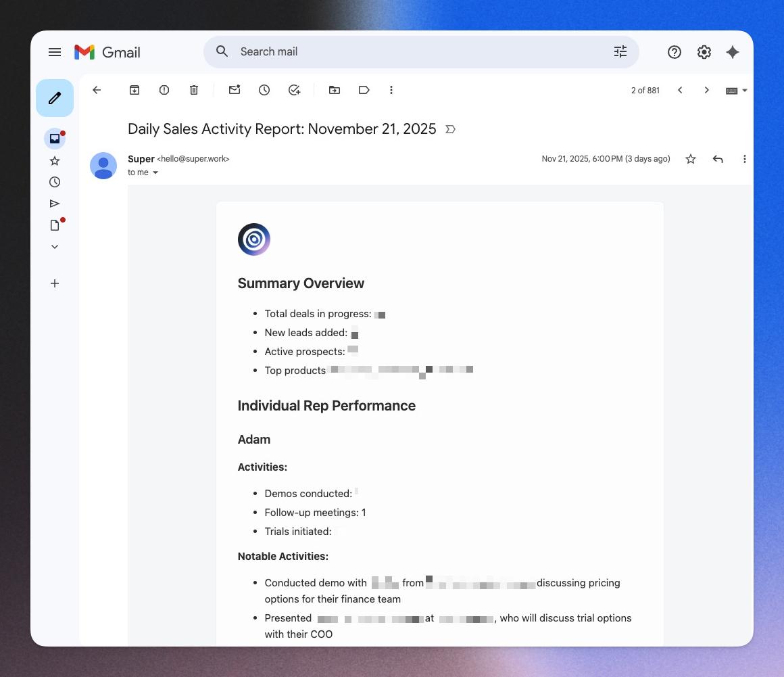Open message More options menu
The width and height of the screenshot is (784, 677).
click(745, 159)
